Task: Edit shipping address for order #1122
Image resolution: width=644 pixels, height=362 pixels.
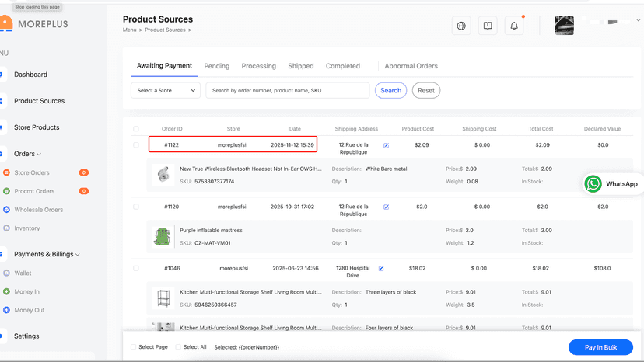Action: click(386, 145)
